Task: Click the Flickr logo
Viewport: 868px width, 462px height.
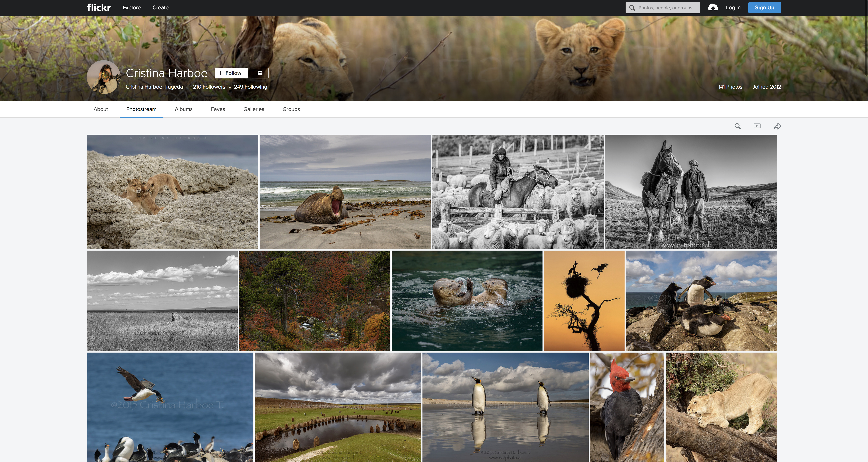Action: pos(99,7)
